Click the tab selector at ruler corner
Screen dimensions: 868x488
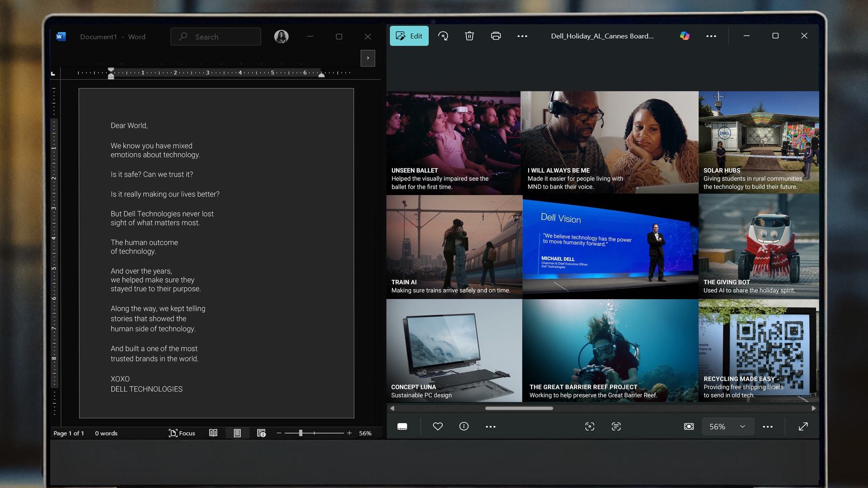coord(53,73)
